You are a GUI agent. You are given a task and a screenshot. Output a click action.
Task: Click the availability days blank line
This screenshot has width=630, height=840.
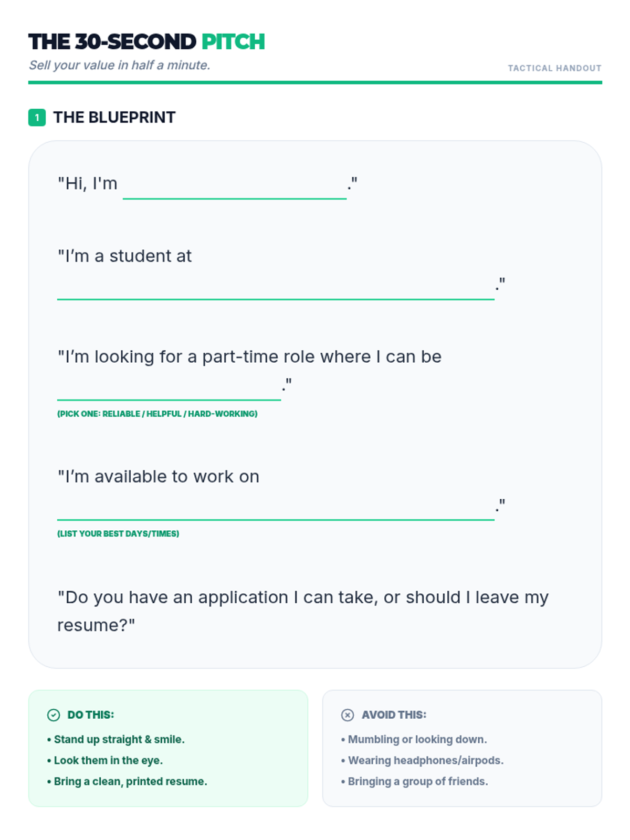[276, 510]
